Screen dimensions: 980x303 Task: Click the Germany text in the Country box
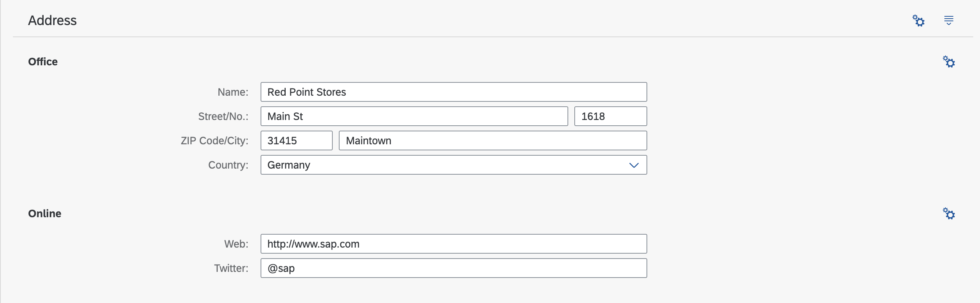pyautogui.click(x=289, y=165)
